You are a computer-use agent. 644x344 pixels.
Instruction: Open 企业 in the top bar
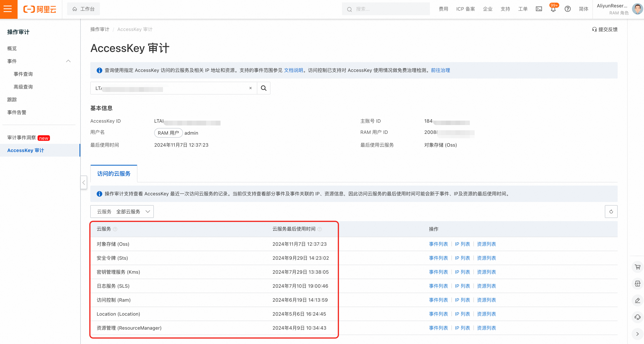point(488,9)
